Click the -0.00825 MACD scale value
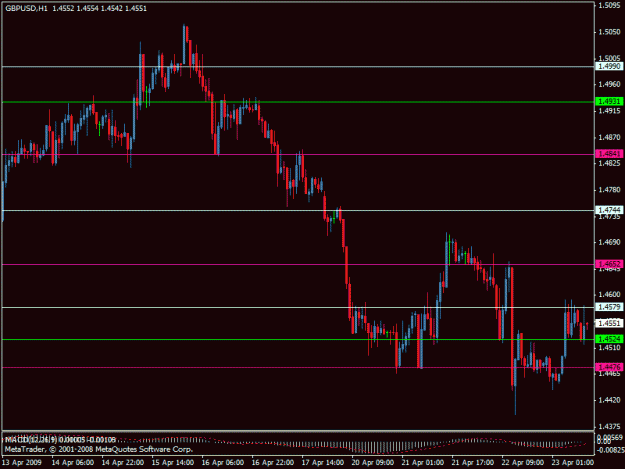This screenshot has height=469, width=625. tap(610, 450)
